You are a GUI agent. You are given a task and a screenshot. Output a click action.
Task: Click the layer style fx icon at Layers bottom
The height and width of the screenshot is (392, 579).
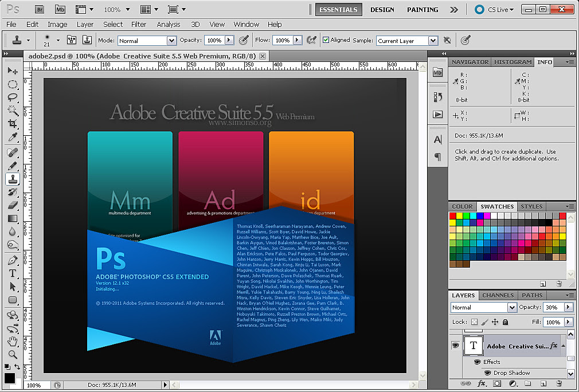(x=482, y=383)
